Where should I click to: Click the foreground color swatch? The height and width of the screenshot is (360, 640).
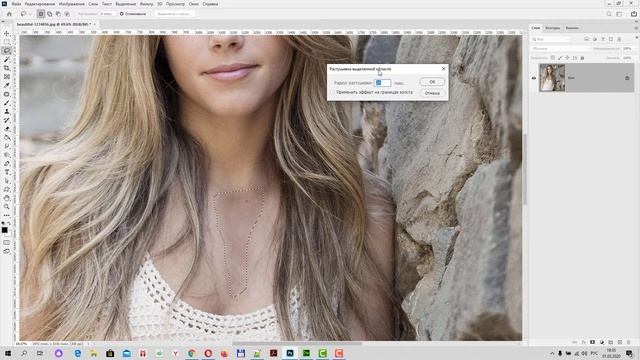click(4, 230)
